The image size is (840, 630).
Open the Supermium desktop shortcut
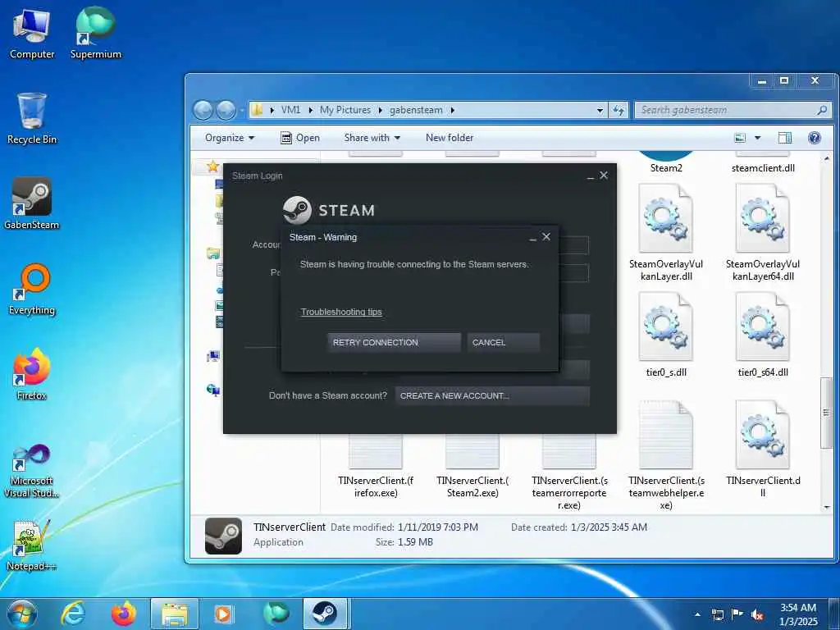pos(95,34)
